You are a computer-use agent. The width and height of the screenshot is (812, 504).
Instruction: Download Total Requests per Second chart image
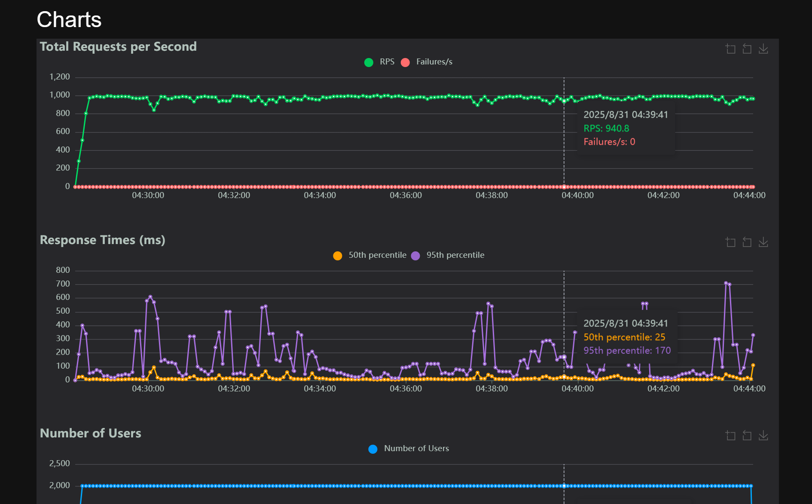(x=763, y=49)
